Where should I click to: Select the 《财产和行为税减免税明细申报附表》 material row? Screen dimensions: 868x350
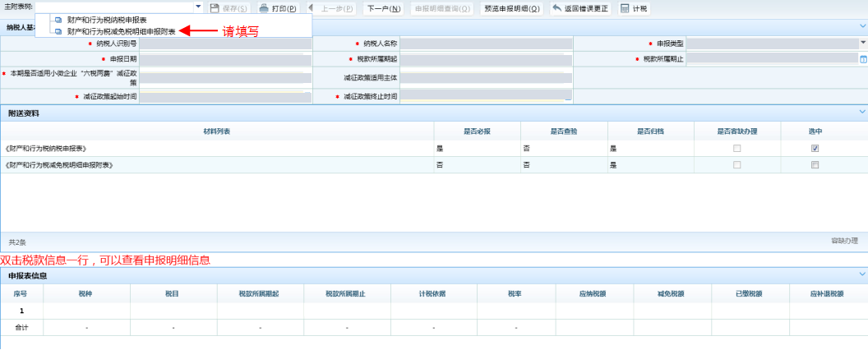pos(434,165)
